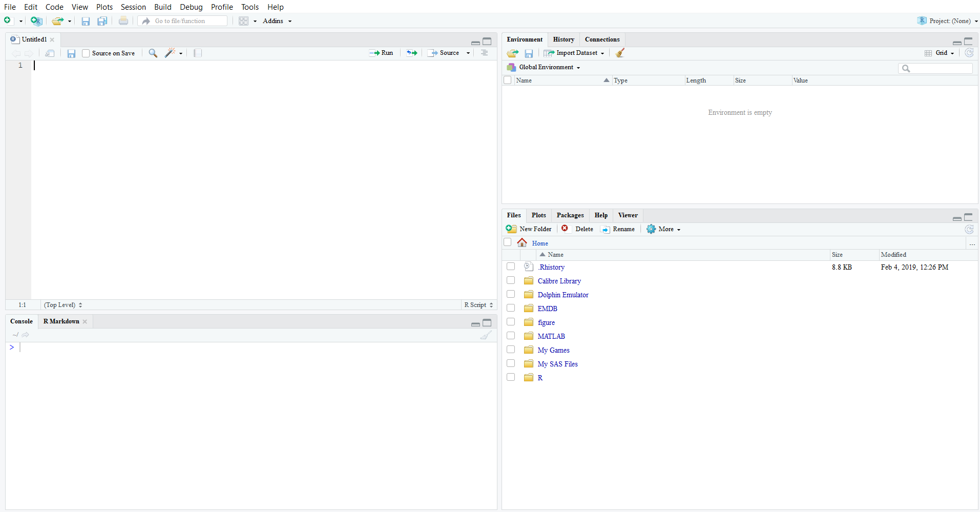Open the code tools magic wand
Screen dimensions: 980x512
pyautogui.click(x=171, y=53)
